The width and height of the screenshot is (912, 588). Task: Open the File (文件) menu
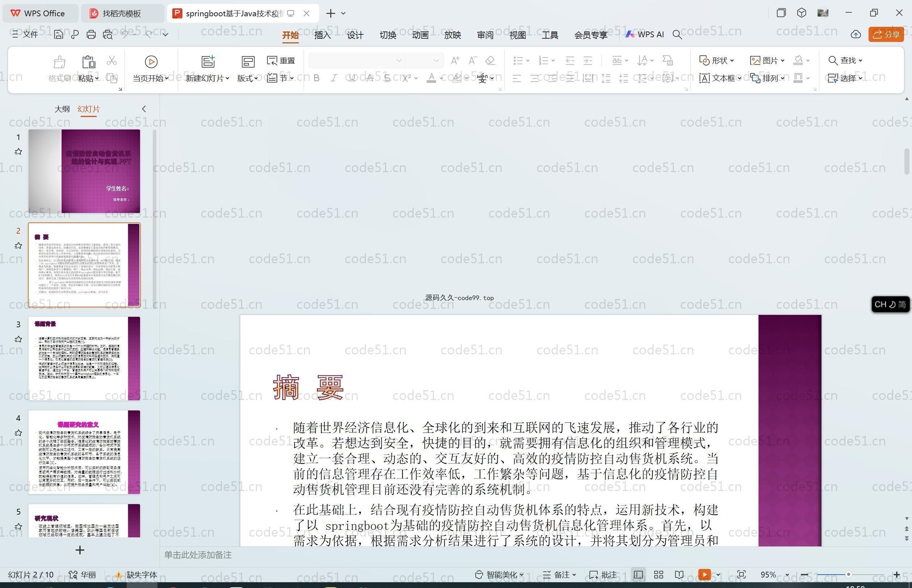pyautogui.click(x=25, y=34)
